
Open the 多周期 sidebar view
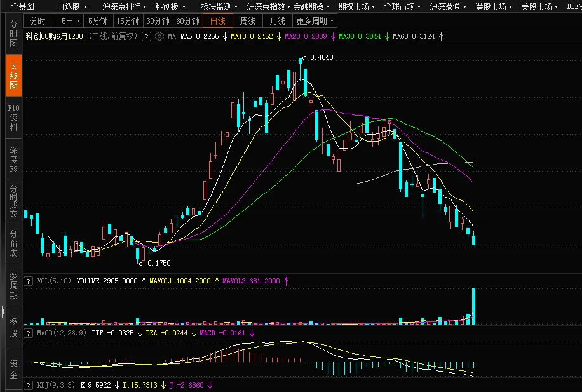tap(14, 285)
